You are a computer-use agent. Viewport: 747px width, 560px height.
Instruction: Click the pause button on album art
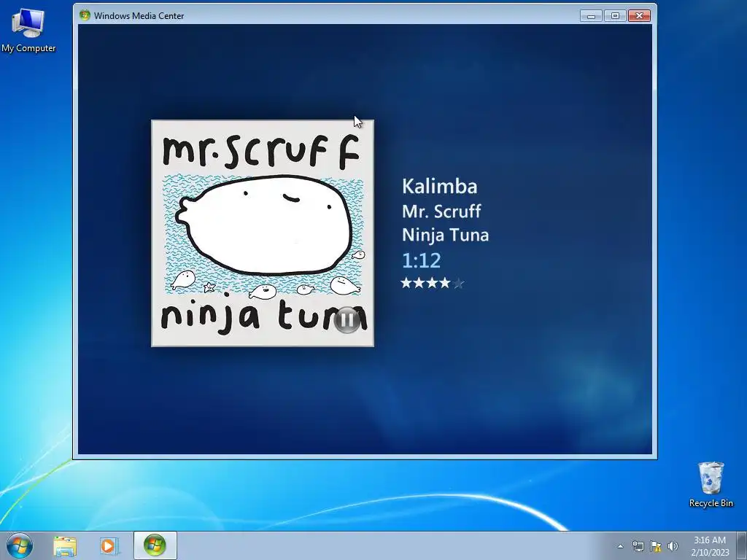347,320
